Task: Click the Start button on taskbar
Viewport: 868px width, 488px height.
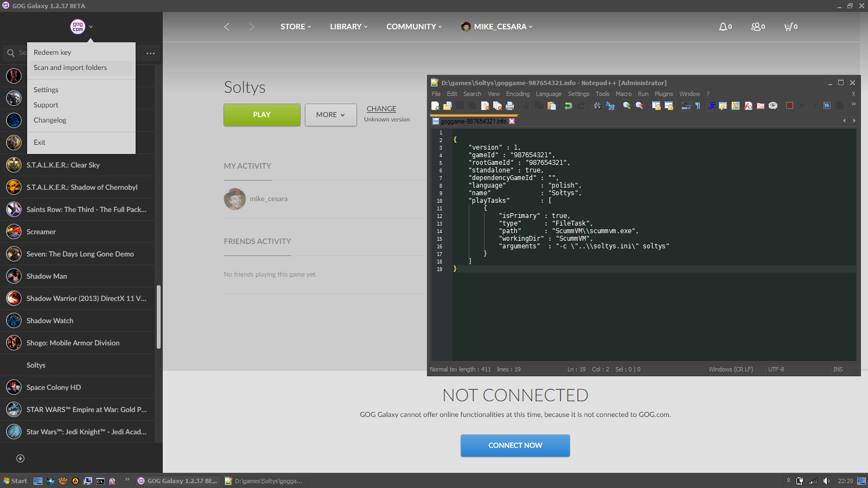Action: click(15, 481)
